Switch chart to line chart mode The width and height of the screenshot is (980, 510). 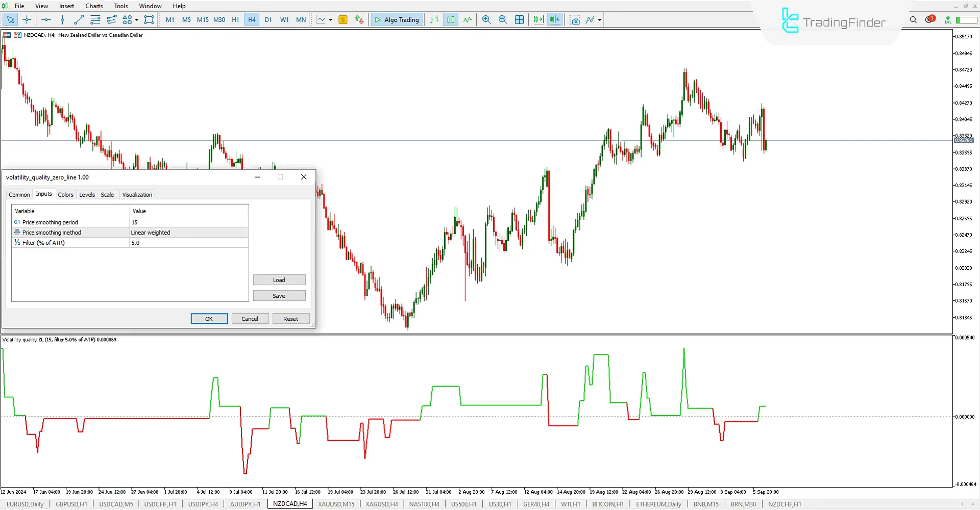click(468, 19)
